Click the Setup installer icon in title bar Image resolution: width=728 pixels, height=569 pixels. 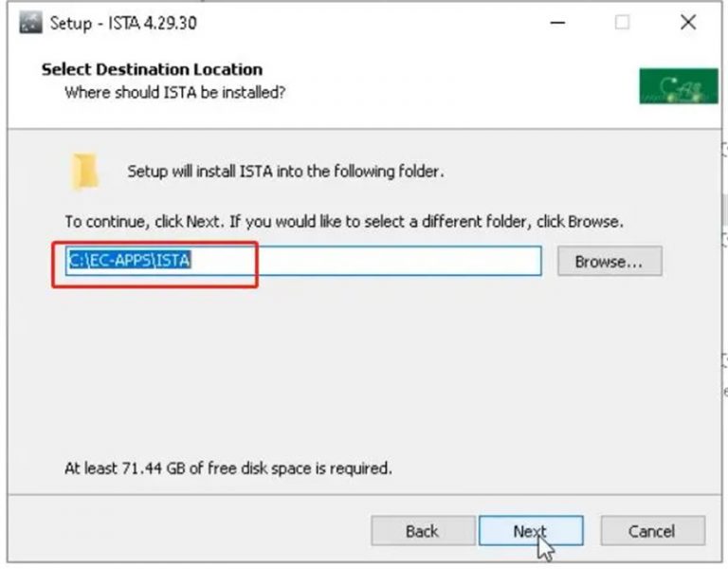click(33, 24)
